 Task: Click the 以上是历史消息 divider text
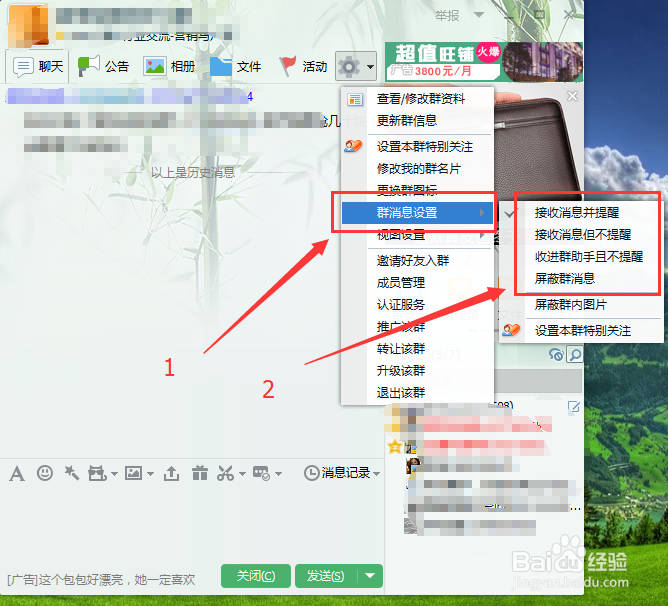[x=193, y=173]
